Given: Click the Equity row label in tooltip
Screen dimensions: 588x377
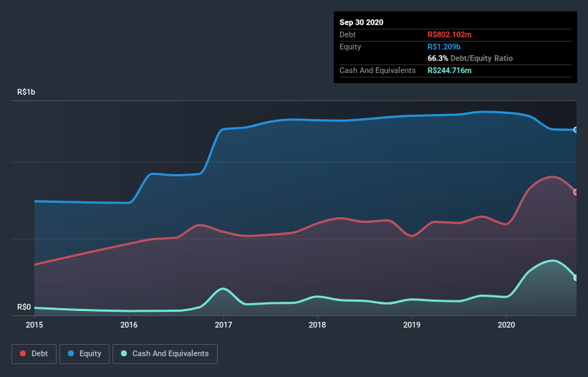Looking at the screenshot, I should point(350,47).
